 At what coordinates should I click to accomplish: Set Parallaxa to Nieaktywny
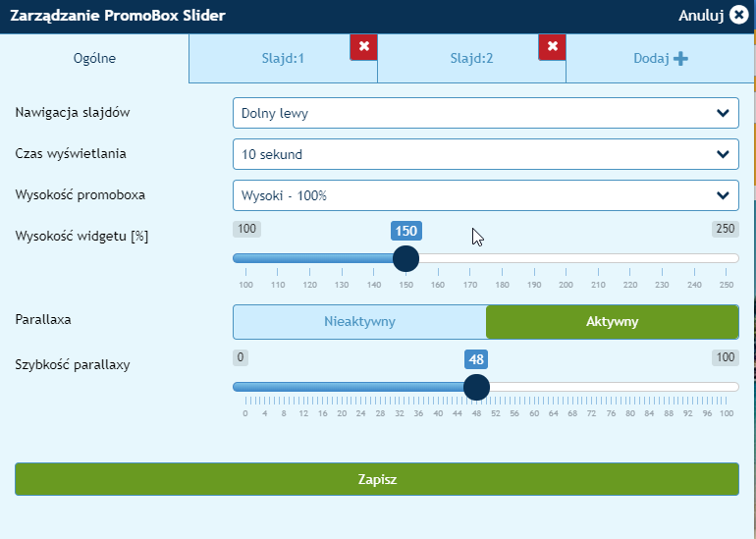tap(359, 322)
